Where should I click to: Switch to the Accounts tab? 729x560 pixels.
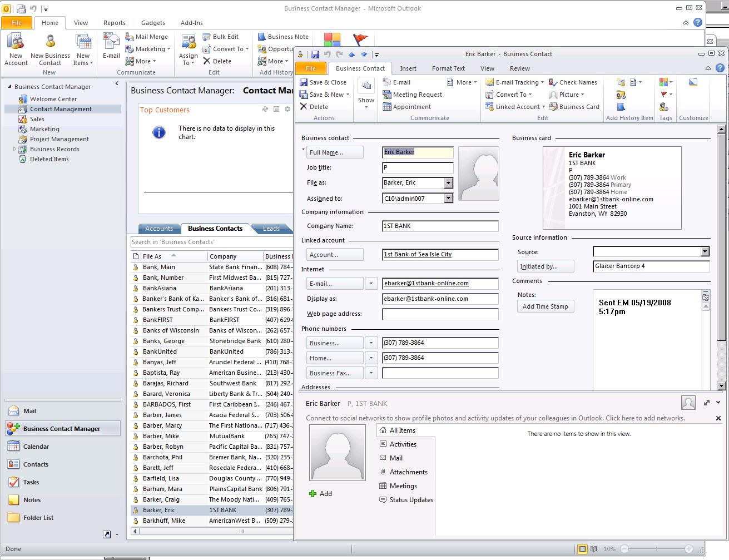coord(159,229)
